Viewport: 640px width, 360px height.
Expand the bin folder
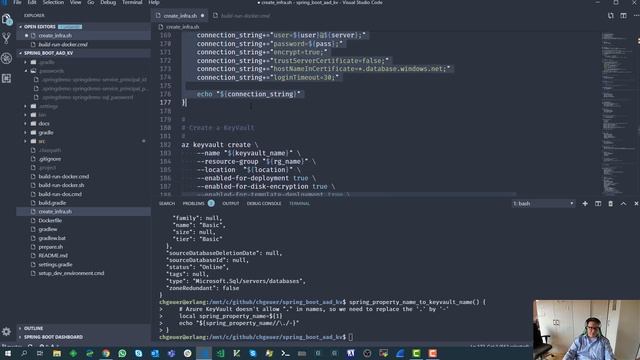coord(83,115)
